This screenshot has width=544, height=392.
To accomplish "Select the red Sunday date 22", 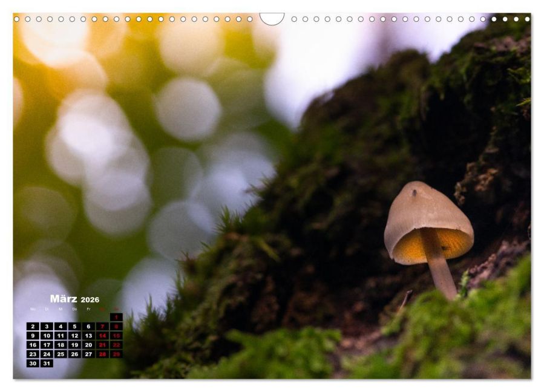I will [116, 345].
